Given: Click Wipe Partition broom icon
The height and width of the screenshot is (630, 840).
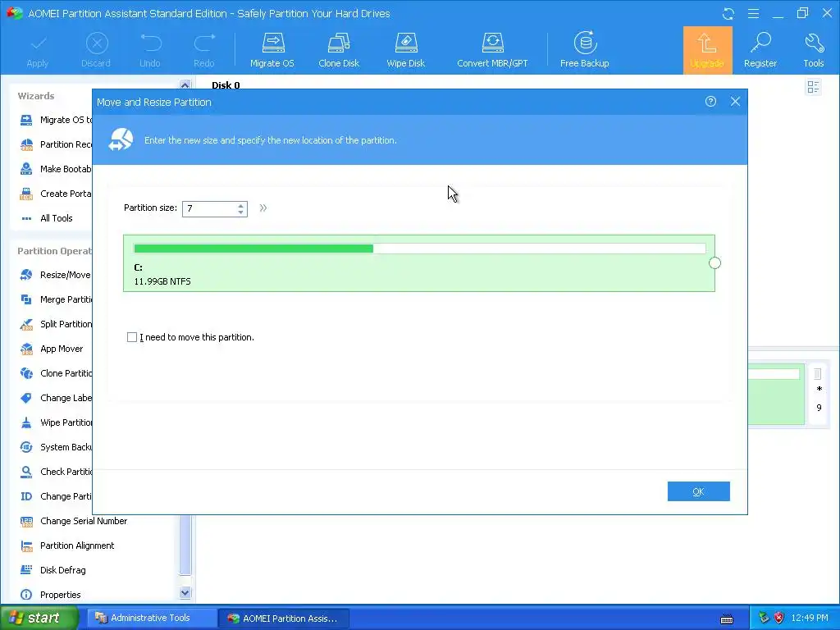Looking at the screenshot, I should point(26,422).
